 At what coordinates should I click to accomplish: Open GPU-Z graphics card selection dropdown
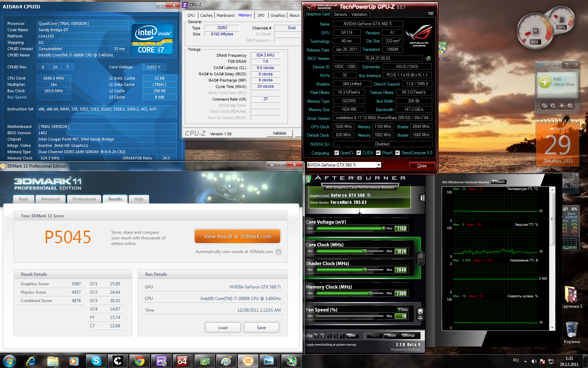(379, 165)
